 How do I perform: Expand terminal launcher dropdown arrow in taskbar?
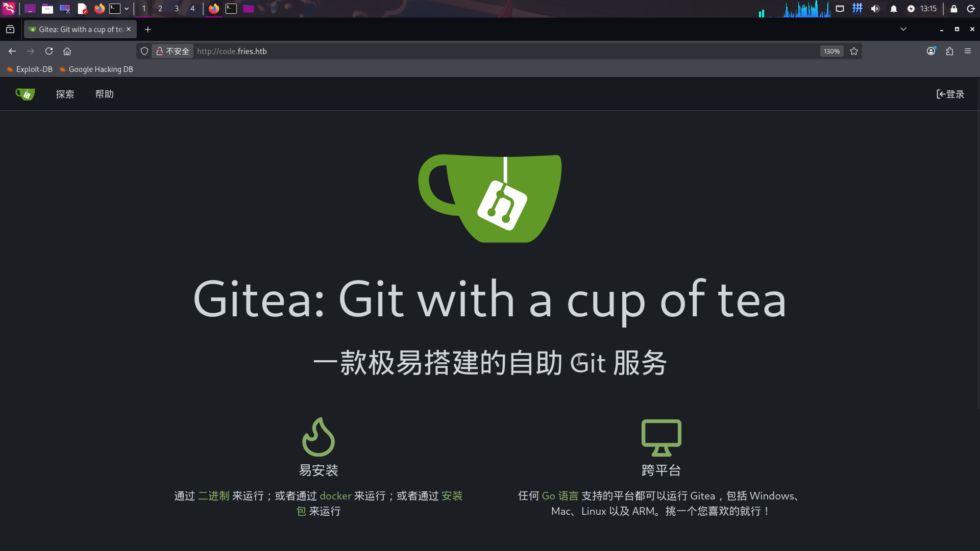point(127,9)
